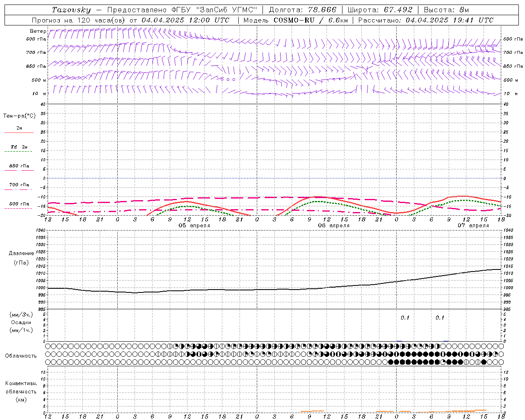Click the Ветер wind panel label
The width and height of the screenshot is (525, 420).
click(x=38, y=31)
